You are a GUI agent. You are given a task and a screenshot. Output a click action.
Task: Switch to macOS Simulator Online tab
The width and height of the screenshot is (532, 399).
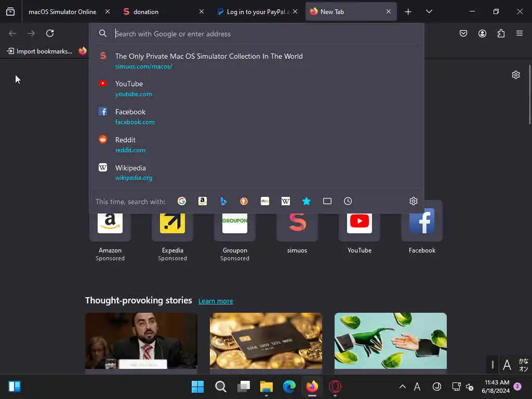[x=62, y=11]
